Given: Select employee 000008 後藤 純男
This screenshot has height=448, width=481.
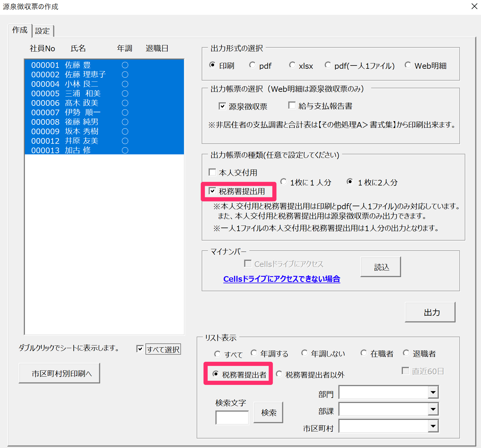Looking at the screenshot, I should point(104,122).
